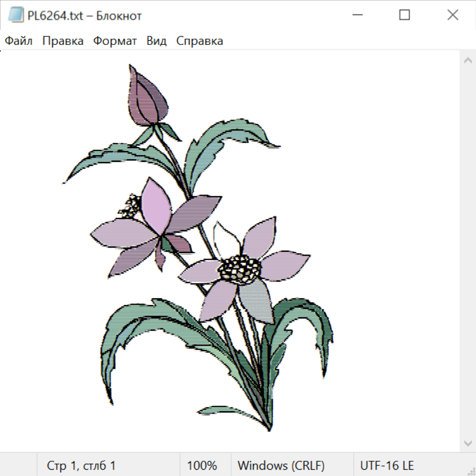Minimize the Notepad window
The height and width of the screenshot is (476, 476).
pyautogui.click(x=357, y=15)
